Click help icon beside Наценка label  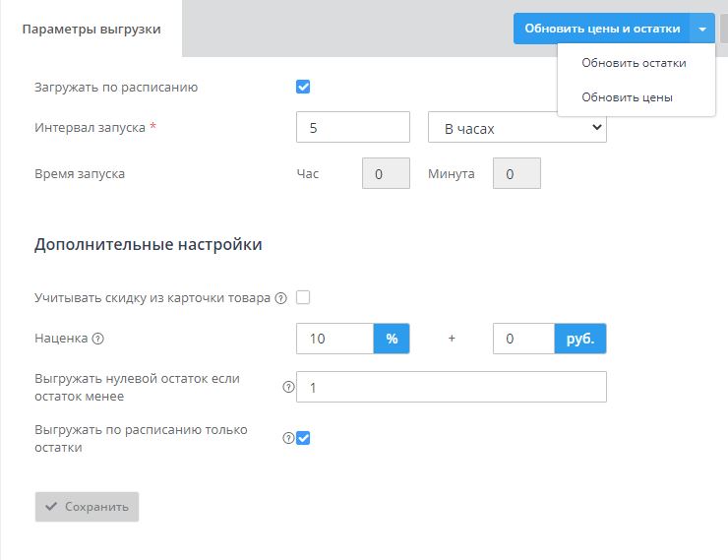[x=97, y=339]
